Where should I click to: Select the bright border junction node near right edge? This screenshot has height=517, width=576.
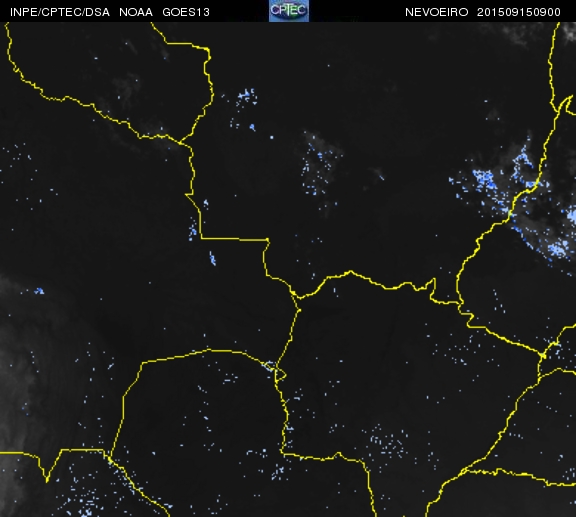coord(544,356)
